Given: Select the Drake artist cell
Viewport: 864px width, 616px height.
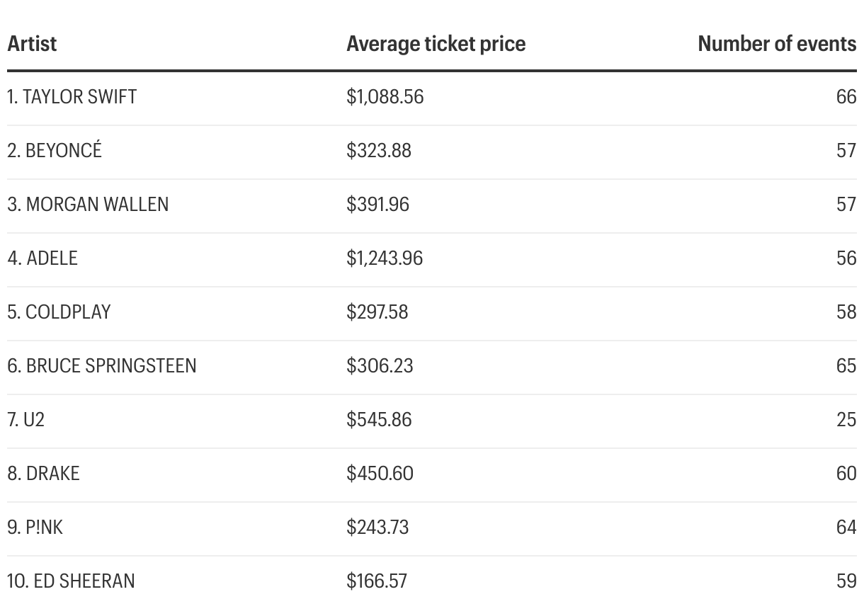Looking at the screenshot, I should 43,474.
